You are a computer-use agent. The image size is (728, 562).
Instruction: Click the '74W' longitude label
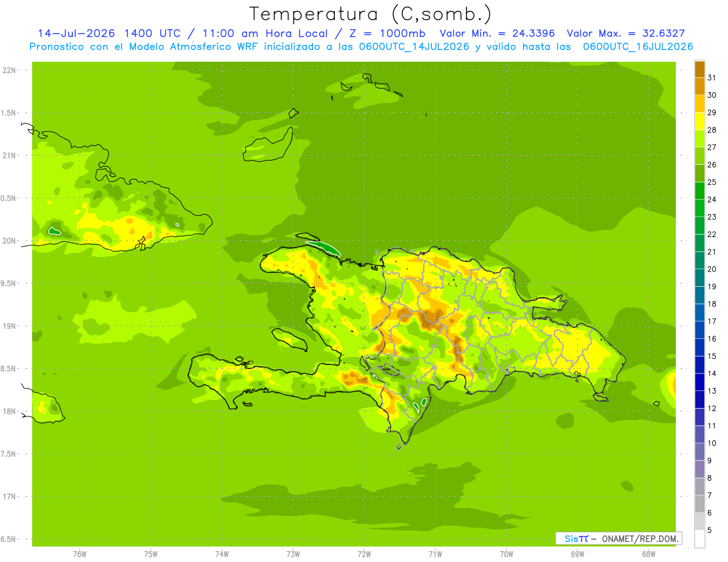(x=222, y=554)
